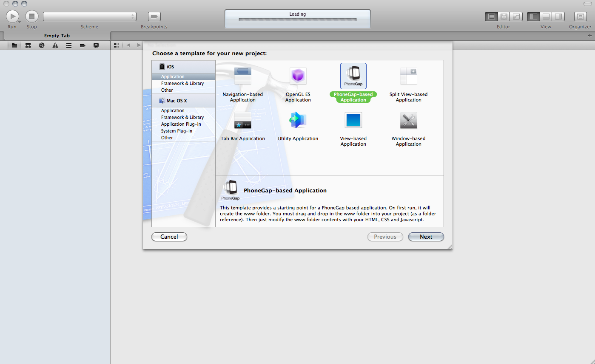Choose the View-based Application template
Viewport: 595px width, 364px height.
[x=353, y=121]
